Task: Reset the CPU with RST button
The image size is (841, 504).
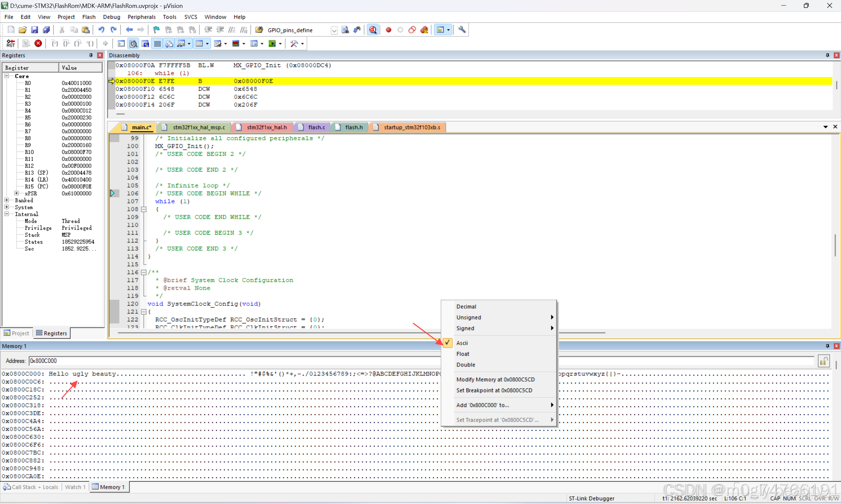Action: pyautogui.click(x=11, y=43)
